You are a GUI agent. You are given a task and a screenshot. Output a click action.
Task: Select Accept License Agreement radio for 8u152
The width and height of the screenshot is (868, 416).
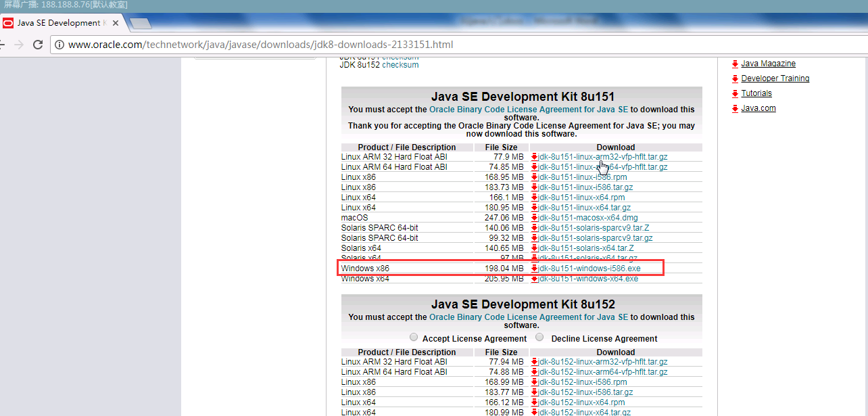point(414,337)
